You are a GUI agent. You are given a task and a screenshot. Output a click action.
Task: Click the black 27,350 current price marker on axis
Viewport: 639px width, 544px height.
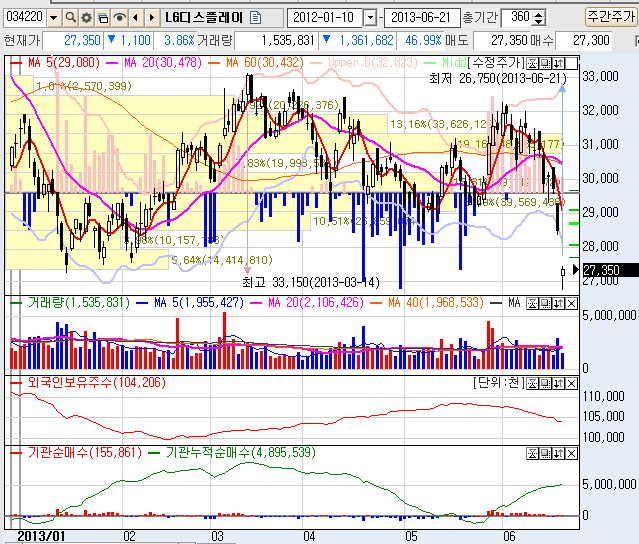point(610,270)
